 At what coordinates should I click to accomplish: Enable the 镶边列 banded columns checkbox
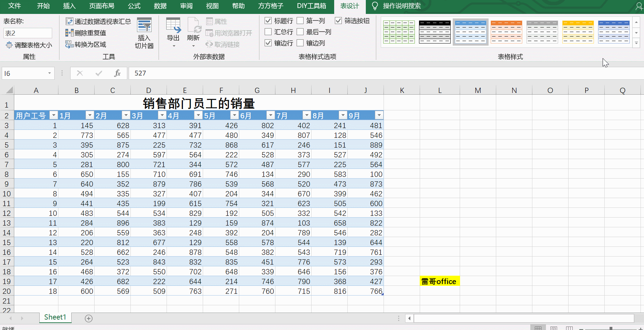tap(300, 43)
